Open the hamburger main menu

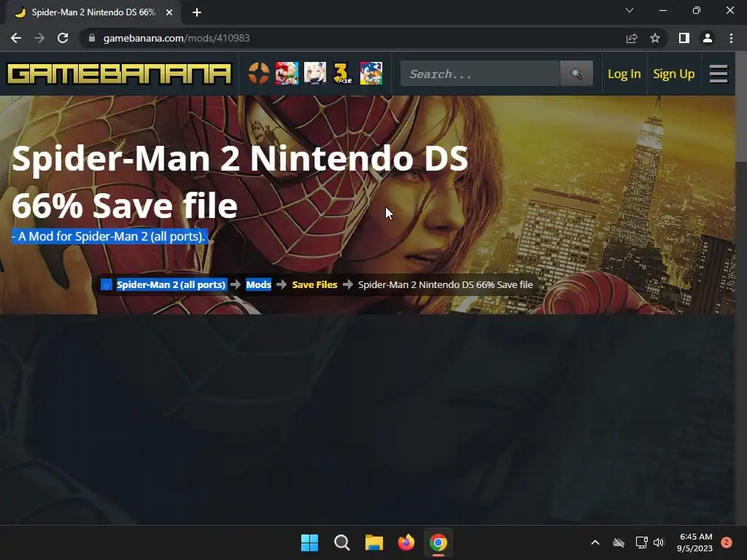click(719, 74)
